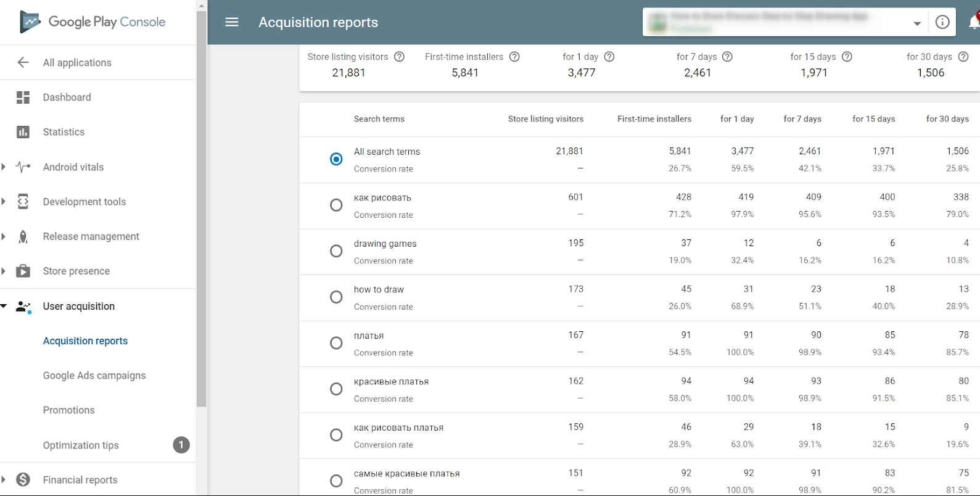Open Google Ads campaigns page
The width and height of the screenshot is (980, 496).
(x=94, y=375)
